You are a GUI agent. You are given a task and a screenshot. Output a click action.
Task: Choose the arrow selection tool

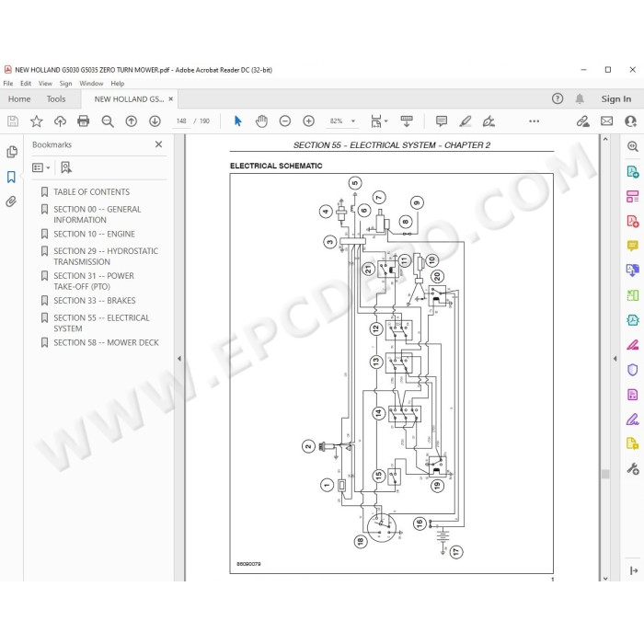(x=237, y=121)
